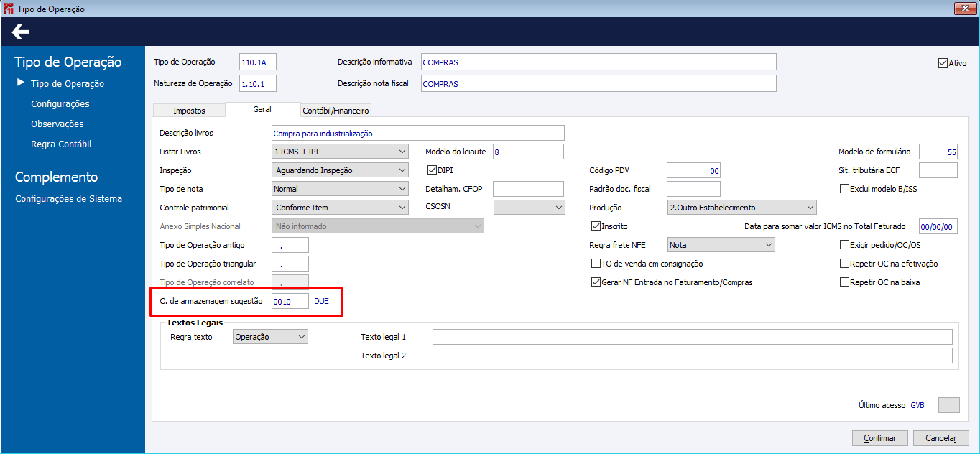Screen dimensions: 980x454
Task: Click the C. de armazenagem sugestão field
Action: pyautogui.click(x=290, y=302)
